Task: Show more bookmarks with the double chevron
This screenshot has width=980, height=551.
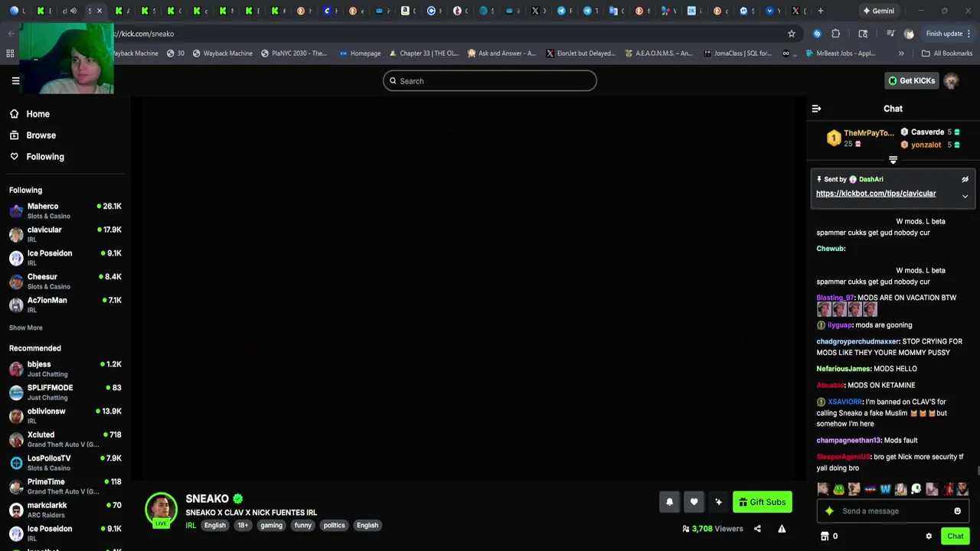Action: (x=901, y=54)
